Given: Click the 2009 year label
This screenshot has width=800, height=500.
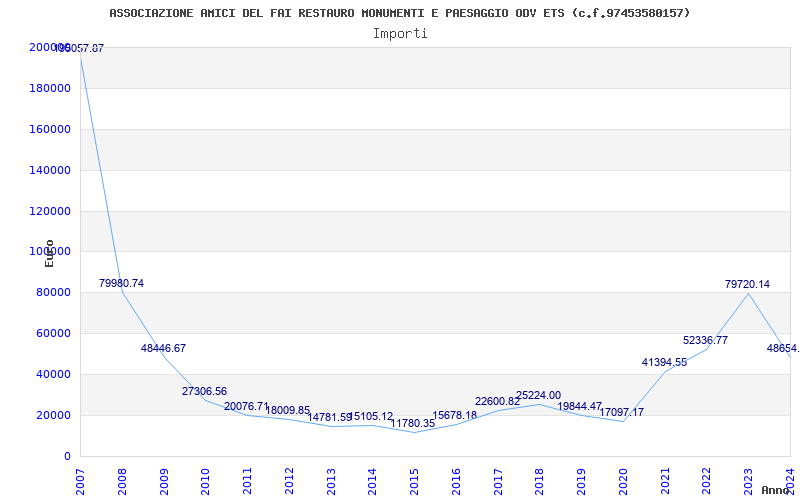Looking at the screenshot, I should coord(164,482).
